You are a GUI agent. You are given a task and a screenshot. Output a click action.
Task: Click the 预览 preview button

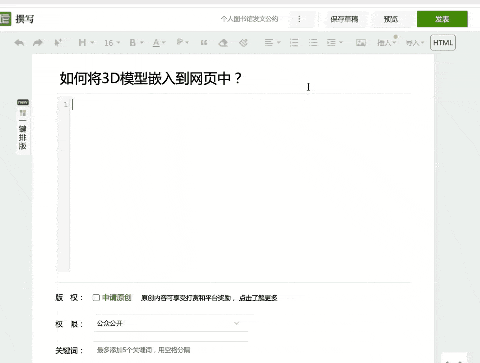click(391, 19)
